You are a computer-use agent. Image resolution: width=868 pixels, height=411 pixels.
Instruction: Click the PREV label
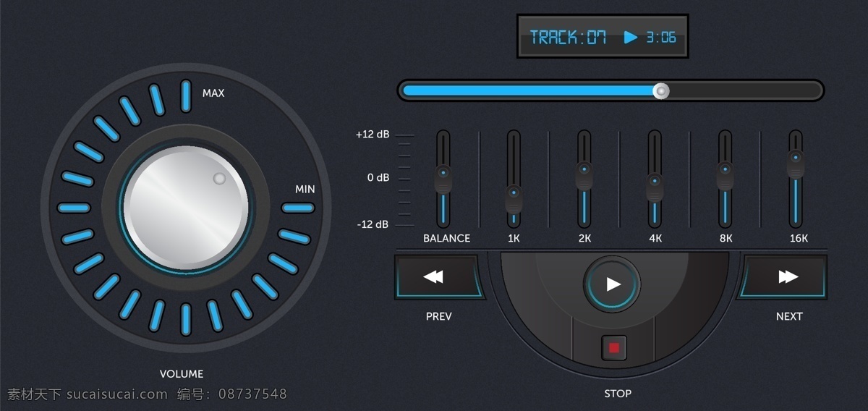point(439,316)
